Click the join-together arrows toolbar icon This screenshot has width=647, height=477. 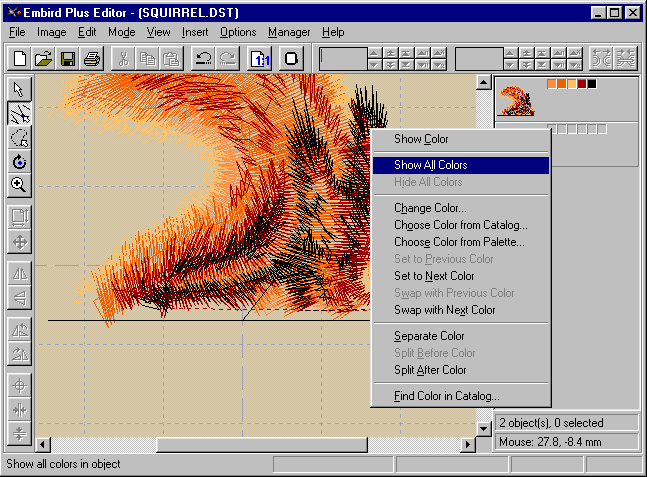tap(626, 59)
